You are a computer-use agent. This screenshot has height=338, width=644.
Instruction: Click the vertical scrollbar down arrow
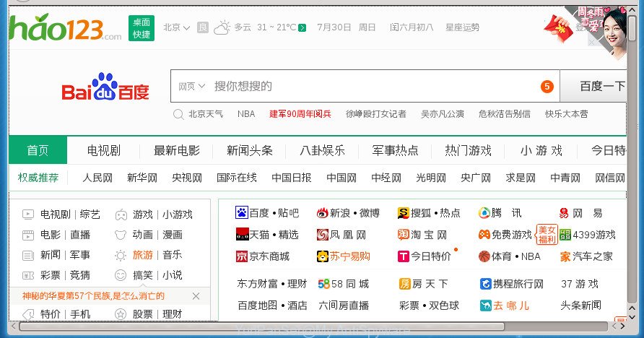(632, 317)
